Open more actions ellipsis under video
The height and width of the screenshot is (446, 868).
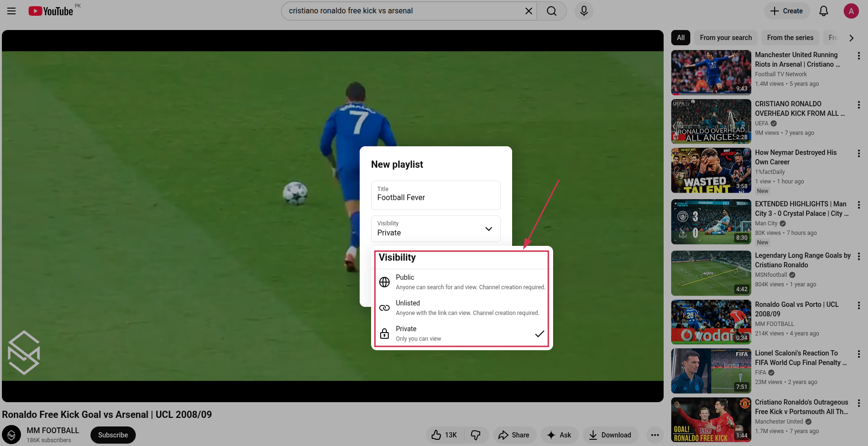pos(655,435)
